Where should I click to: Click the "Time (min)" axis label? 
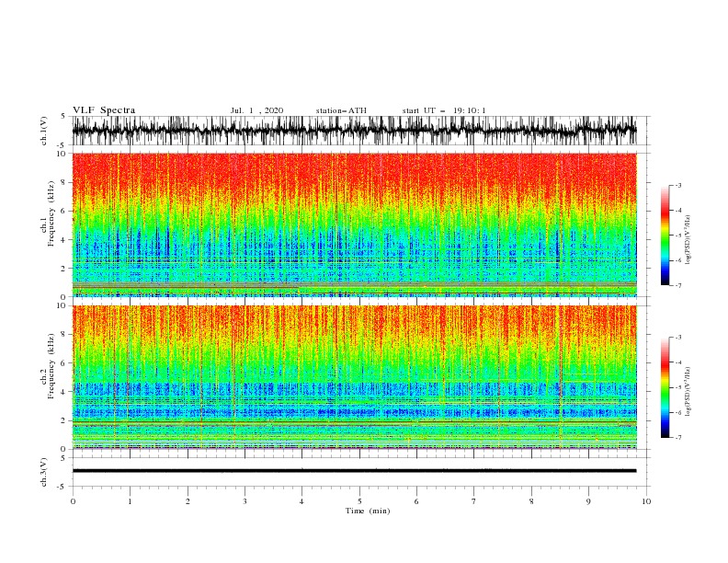[368, 511]
